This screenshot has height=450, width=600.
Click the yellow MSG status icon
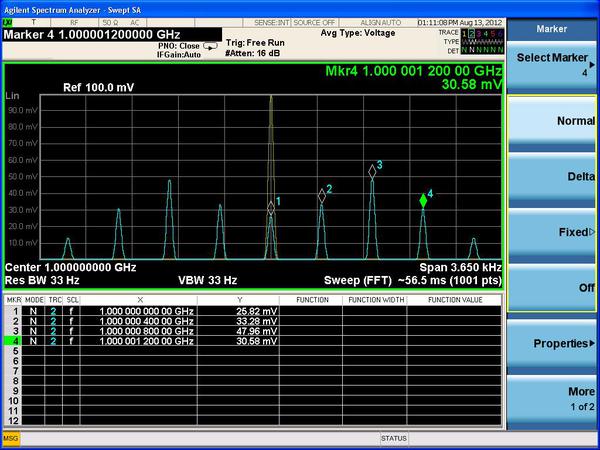[x=10, y=438]
